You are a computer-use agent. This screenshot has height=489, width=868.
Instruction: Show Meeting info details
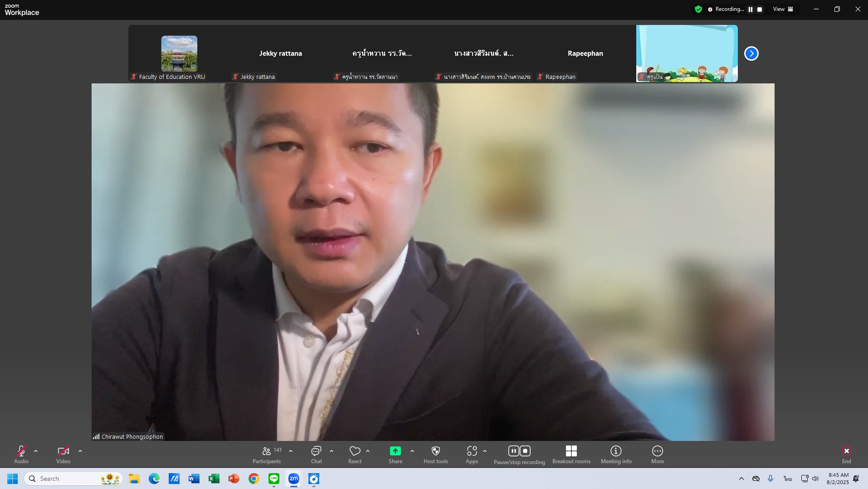[x=616, y=455]
